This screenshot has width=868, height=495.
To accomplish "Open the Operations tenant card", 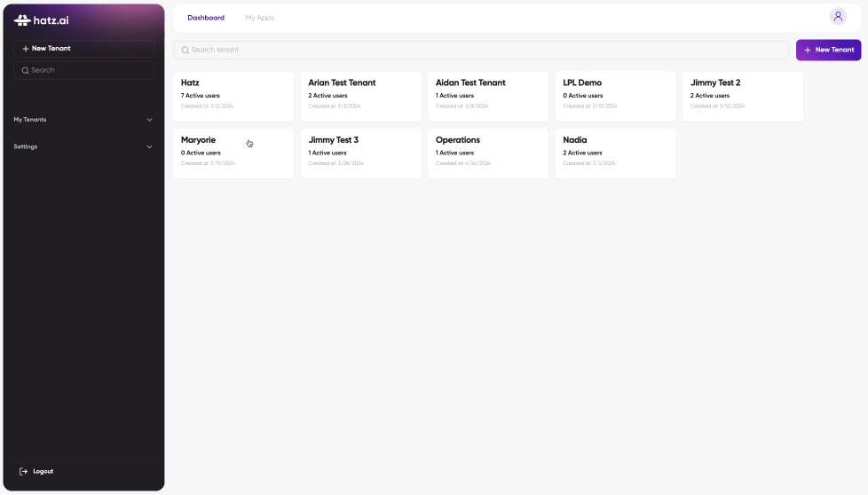I will tap(488, 153).
